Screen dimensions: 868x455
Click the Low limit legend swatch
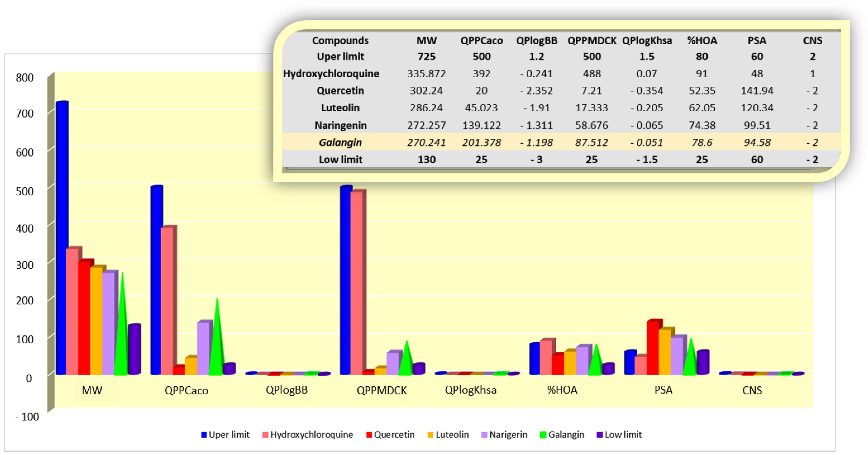[x=600, y=435]
